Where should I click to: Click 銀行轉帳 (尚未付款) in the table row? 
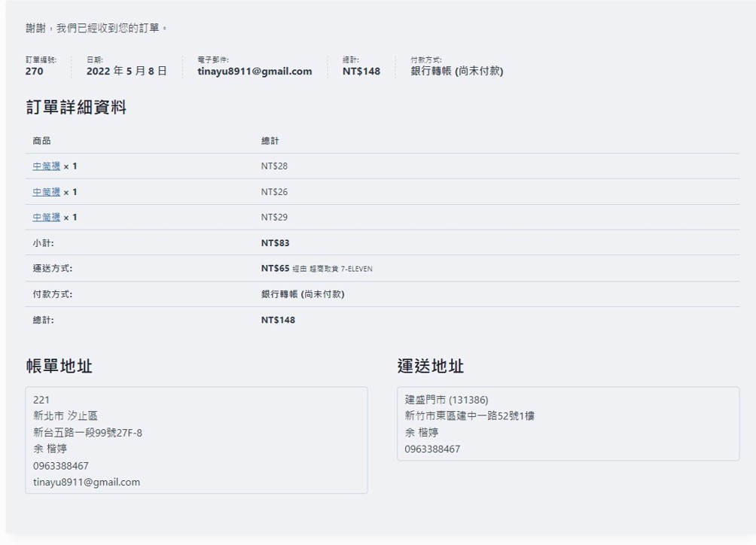[302, 294]
